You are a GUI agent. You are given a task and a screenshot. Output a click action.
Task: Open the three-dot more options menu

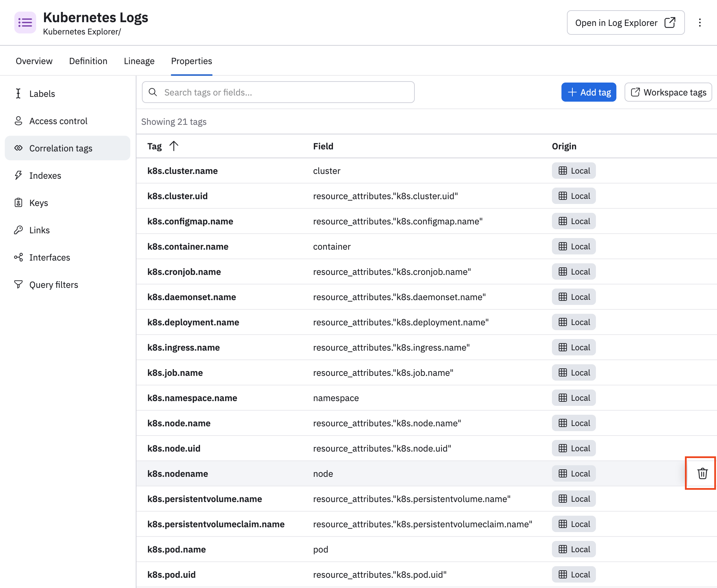700,23
